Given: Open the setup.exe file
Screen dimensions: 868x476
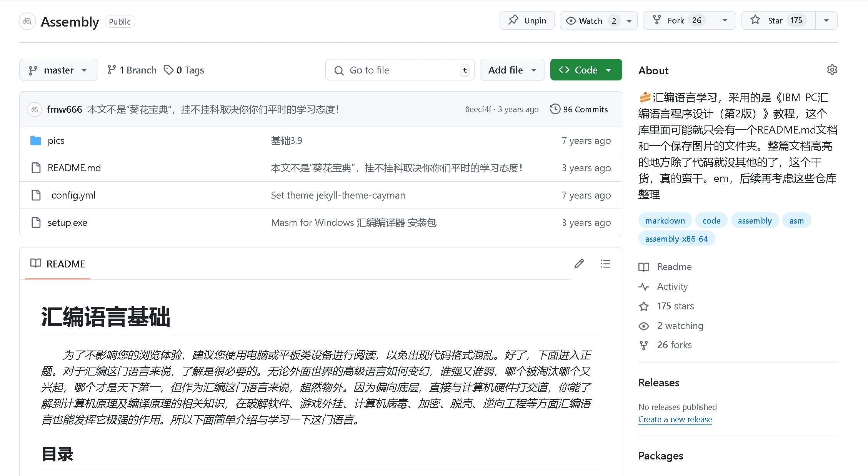Looking at the screenshot, I should pos(67,222).
